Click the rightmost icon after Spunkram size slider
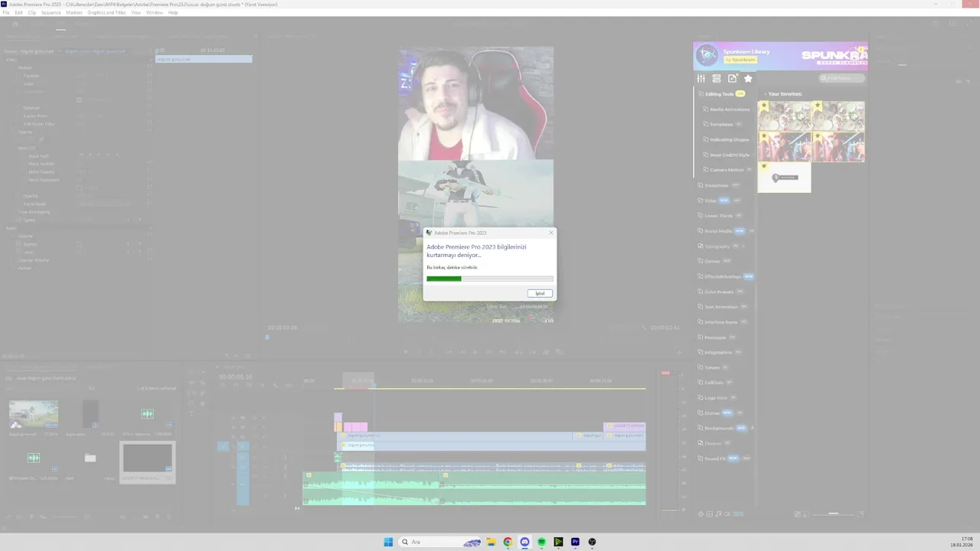The image size is (980, 551). (861, 514)
